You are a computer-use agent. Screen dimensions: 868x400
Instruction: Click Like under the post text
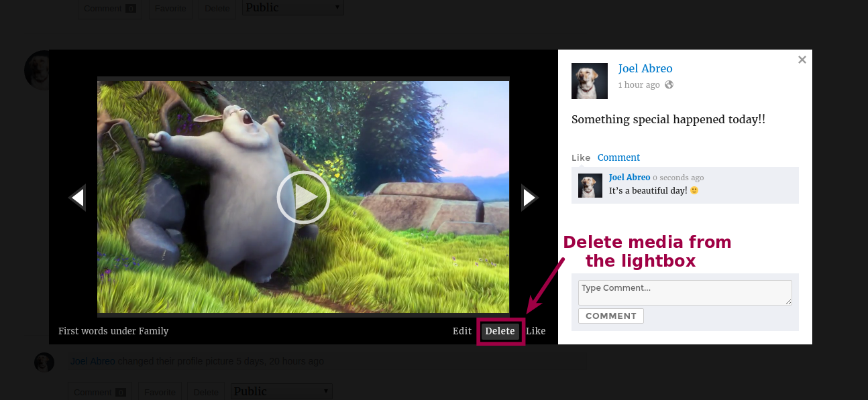coord(580,158)
